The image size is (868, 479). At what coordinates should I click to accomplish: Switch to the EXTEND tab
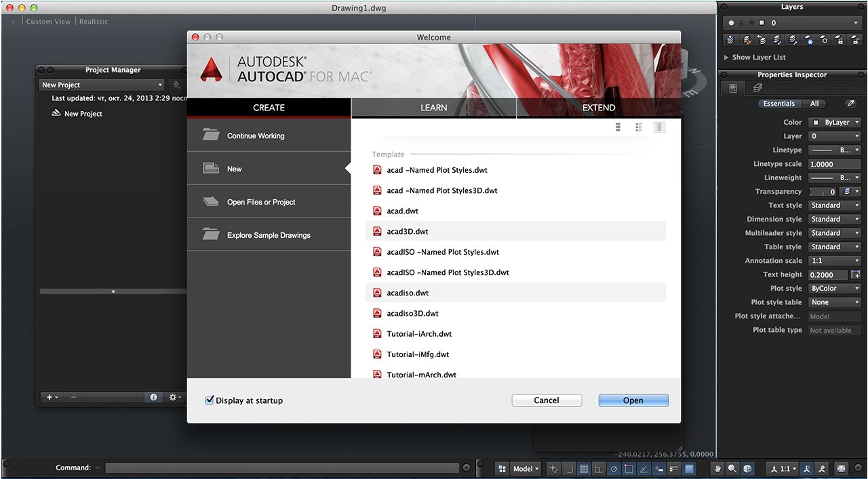tap(599, 108)
